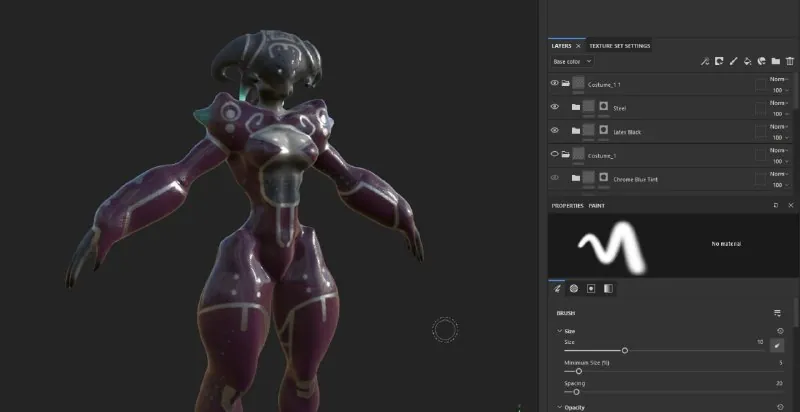Open blend mode dropdown for Steel
800x412 pixels.
779,103
